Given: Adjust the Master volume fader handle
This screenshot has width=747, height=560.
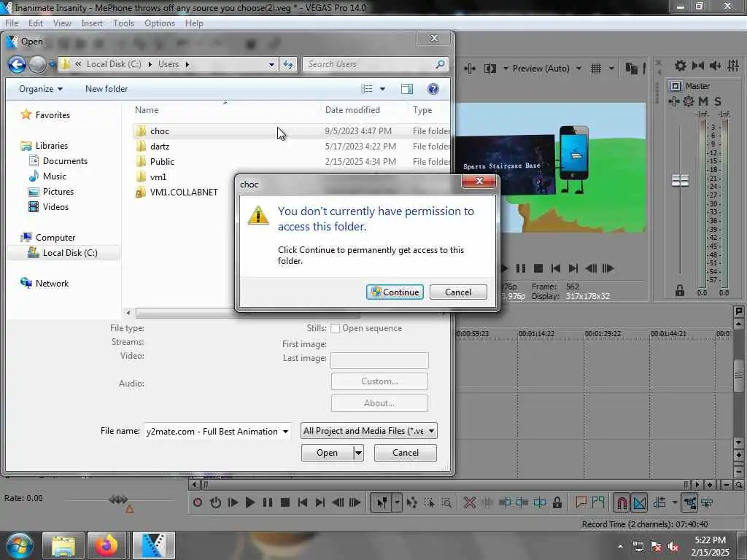Looking at the screenshot, I should [x=680, y=181].
